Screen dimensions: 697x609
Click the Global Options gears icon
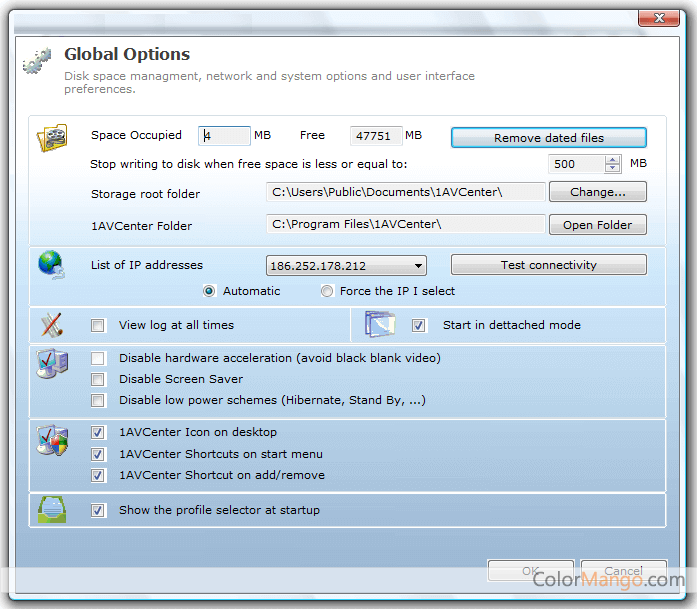(37, 61)
